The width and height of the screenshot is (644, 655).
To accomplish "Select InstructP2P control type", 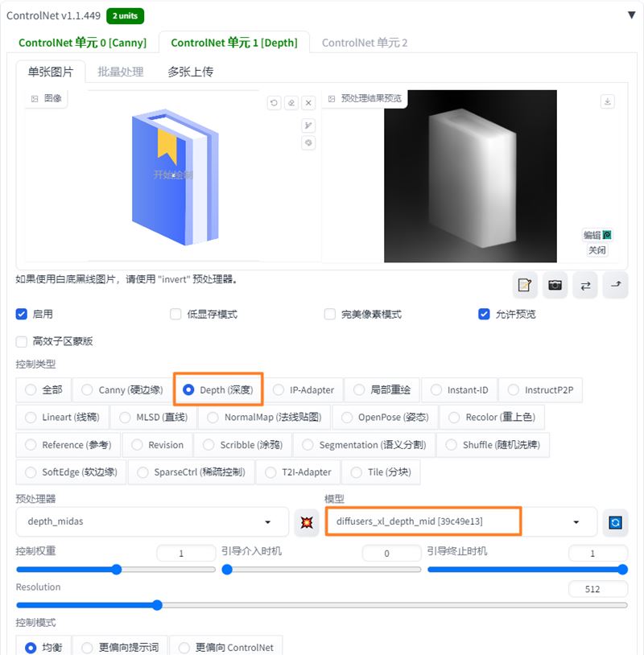I will tap(540, 389).
